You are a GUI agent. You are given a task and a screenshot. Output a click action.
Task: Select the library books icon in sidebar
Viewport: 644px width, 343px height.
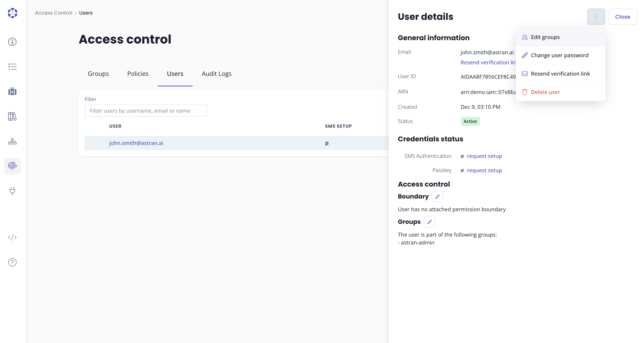pyautogui.click(x=12, y=116)
